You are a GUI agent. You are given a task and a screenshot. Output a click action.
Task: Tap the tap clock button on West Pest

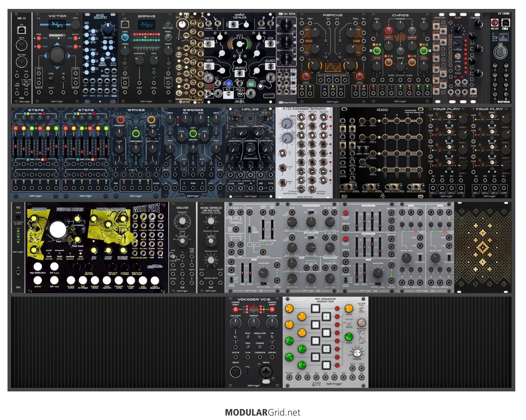(38, 266)
